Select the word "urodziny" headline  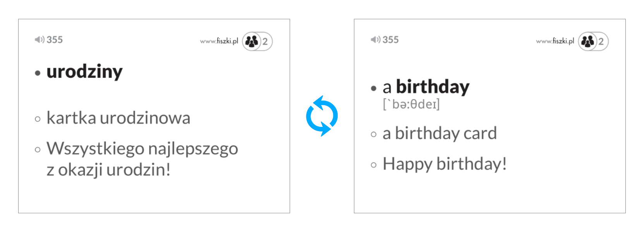pos(84,72)
